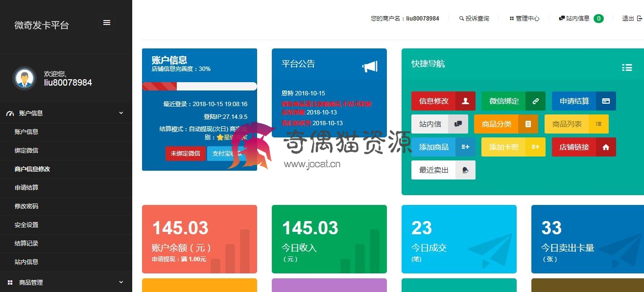Open 安全设置 sidebar item
The width and height of the screenshot is (644, 292).
(x=26, y=225)
